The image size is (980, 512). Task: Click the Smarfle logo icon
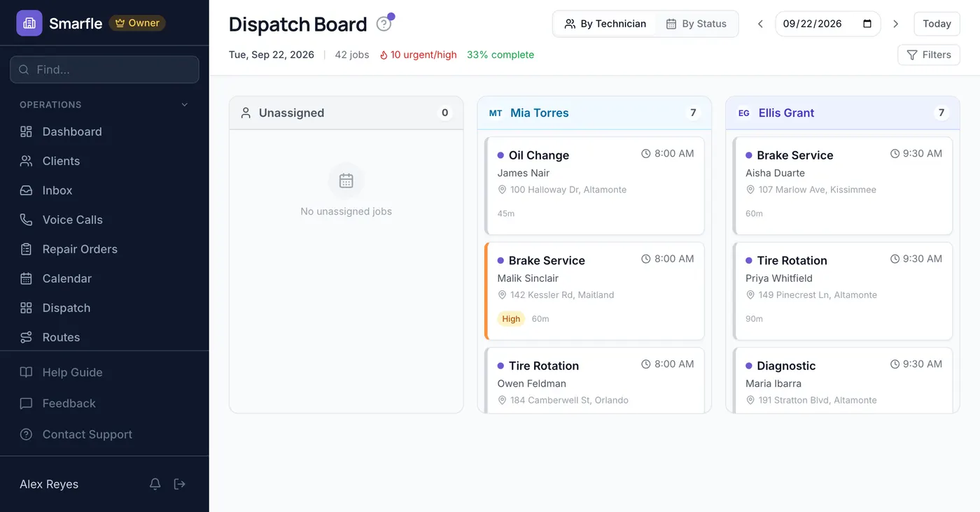coord(29,23)
